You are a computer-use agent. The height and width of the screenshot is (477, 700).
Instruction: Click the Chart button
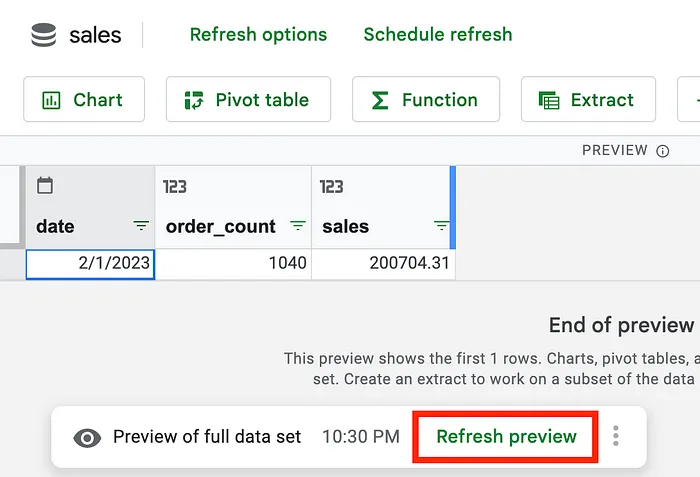click(84, 99)
